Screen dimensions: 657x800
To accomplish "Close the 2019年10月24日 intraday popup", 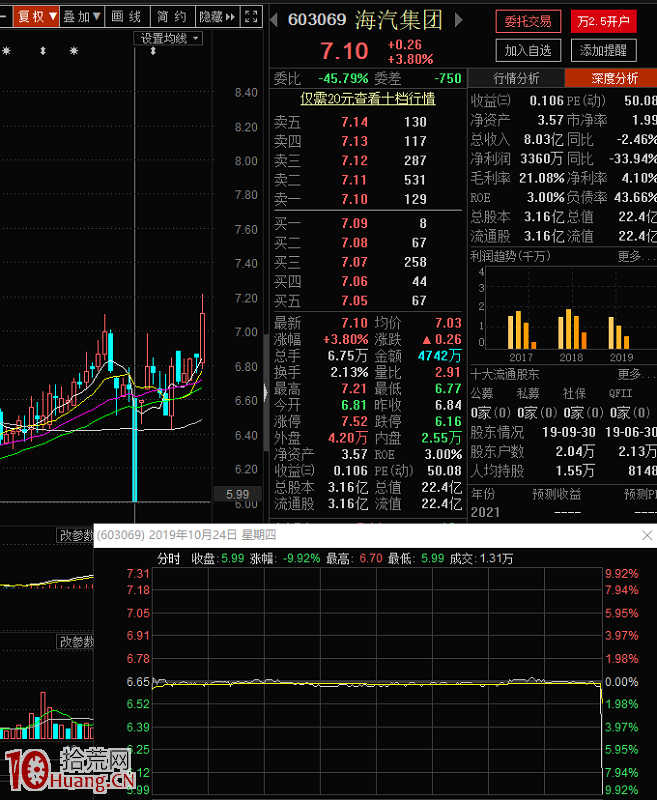I will tap(647, 535).
